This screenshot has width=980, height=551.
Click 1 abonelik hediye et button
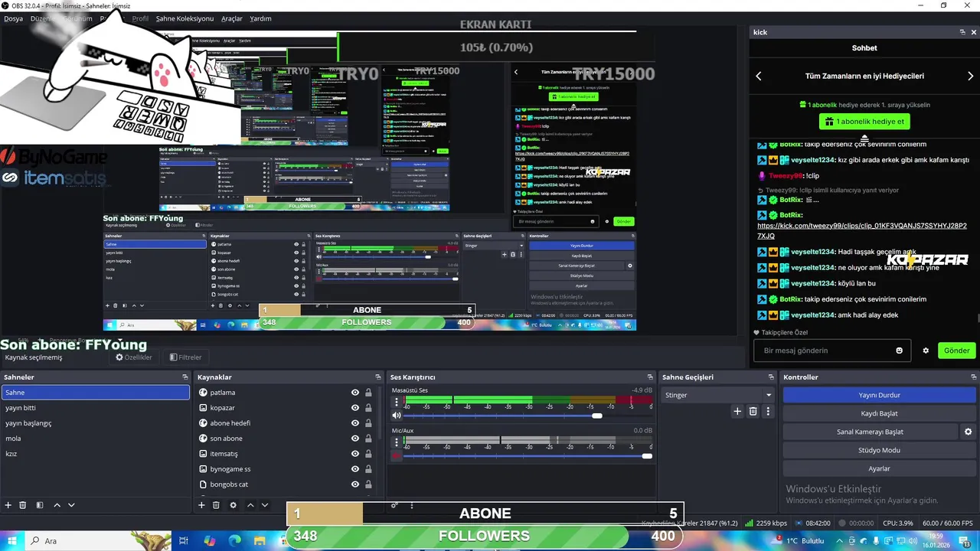pos(864,122)
